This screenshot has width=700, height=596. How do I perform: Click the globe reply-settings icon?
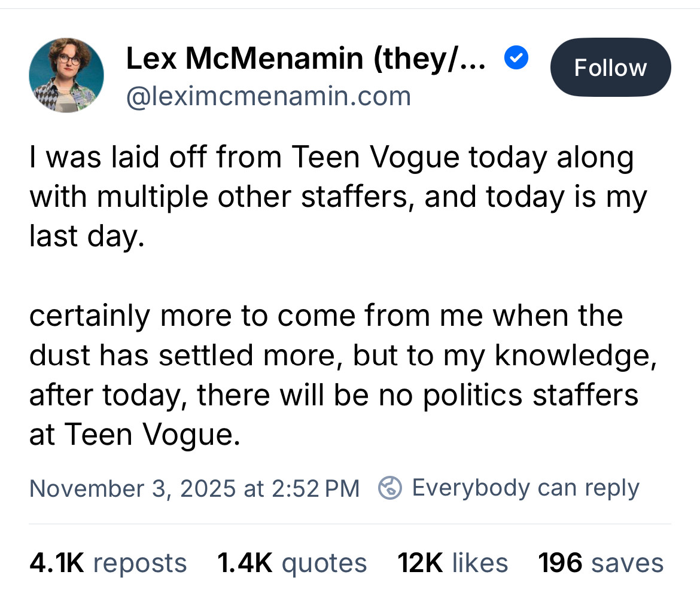click(389, 488)
